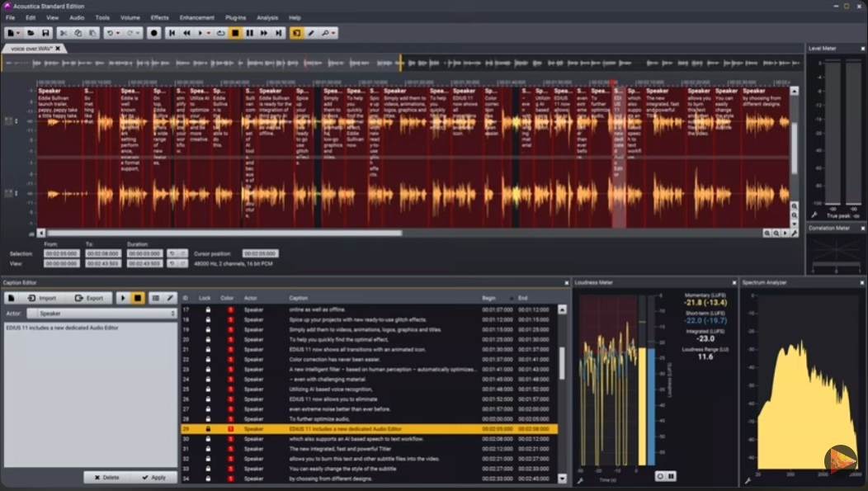Open the File menu
The height and width of the screenshot is (491, 868).
pos(10,17)
